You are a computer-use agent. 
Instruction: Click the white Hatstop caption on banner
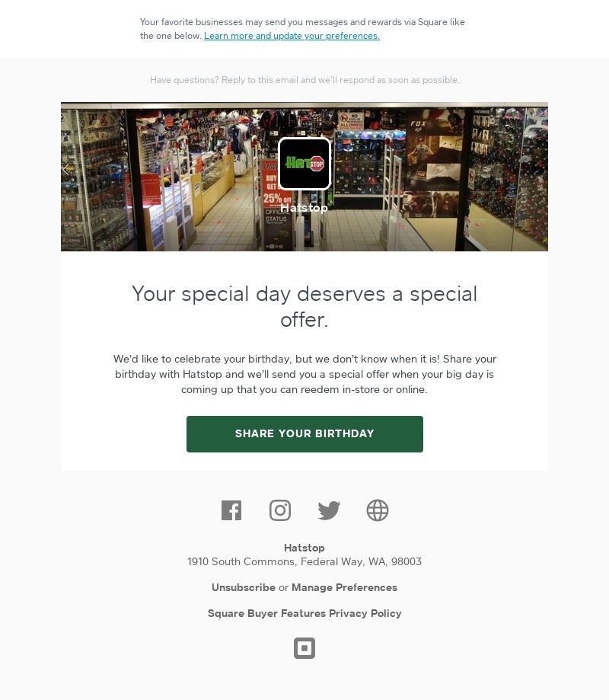(x=304, y=208)
